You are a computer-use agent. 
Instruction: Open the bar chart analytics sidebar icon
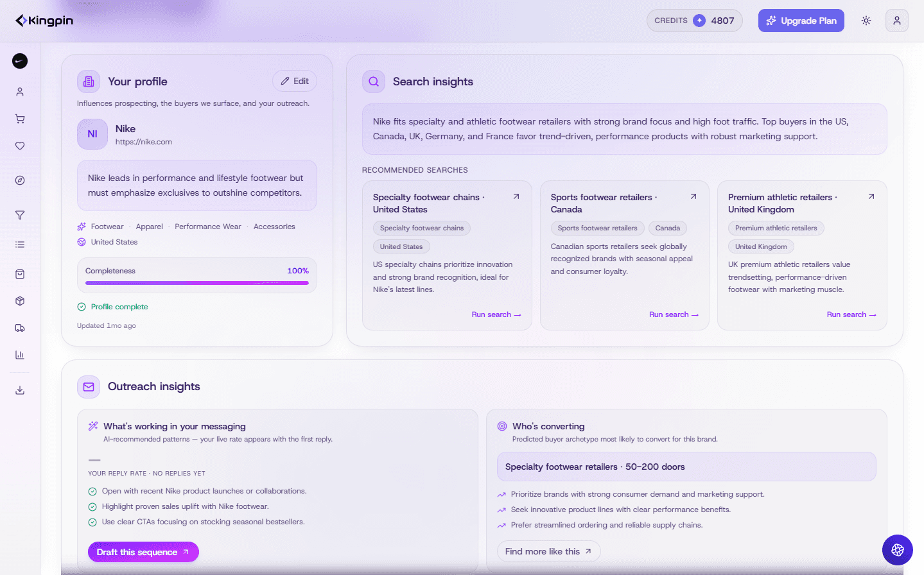20,355
